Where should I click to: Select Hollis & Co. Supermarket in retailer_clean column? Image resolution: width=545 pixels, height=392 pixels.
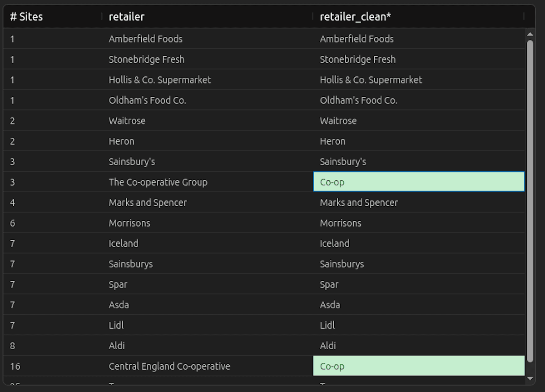coord(371,79)
